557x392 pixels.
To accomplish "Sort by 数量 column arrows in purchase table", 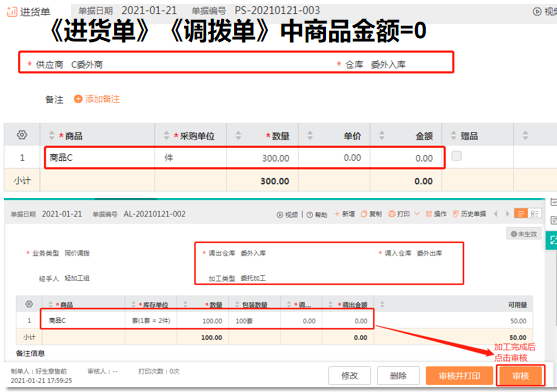I will [238, 135].
